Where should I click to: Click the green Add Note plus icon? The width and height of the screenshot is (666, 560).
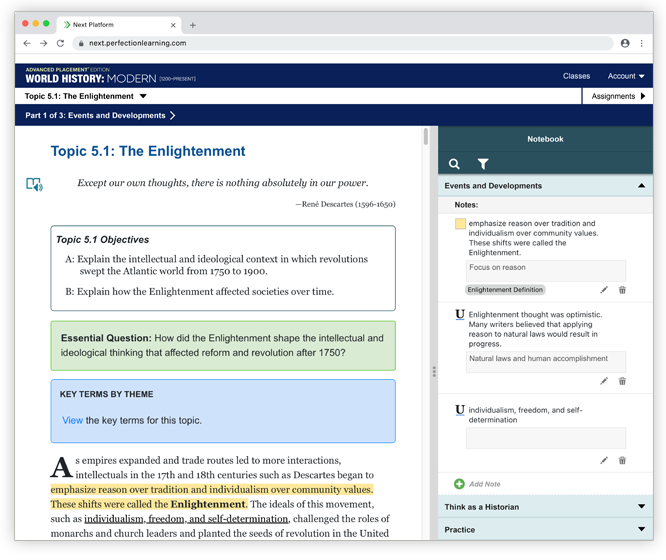459,484
